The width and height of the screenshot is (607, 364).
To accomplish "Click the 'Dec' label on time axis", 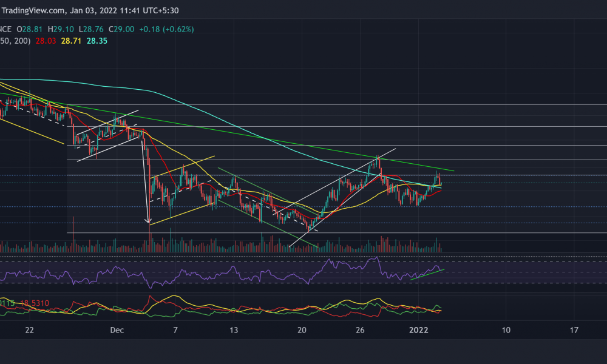I will pyautogui.click(x=117, y=330).
